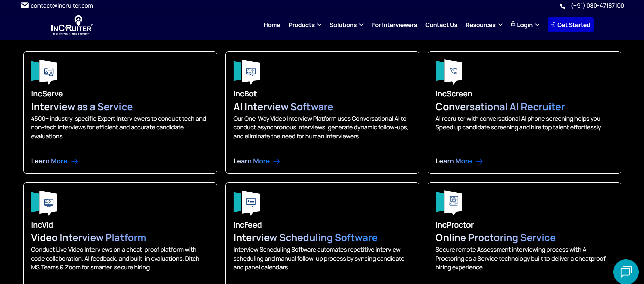This screenshot has height=284, width=644.
Task: Click the AI phone screening description
Action: tap(519, 123)
